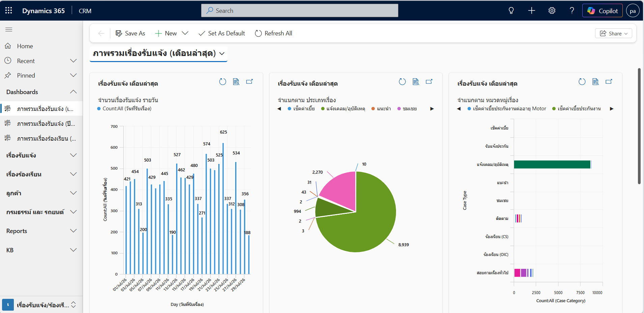The image size is (644, 313).
Task: Open the Copilot panel
Action: click(603, 11)
